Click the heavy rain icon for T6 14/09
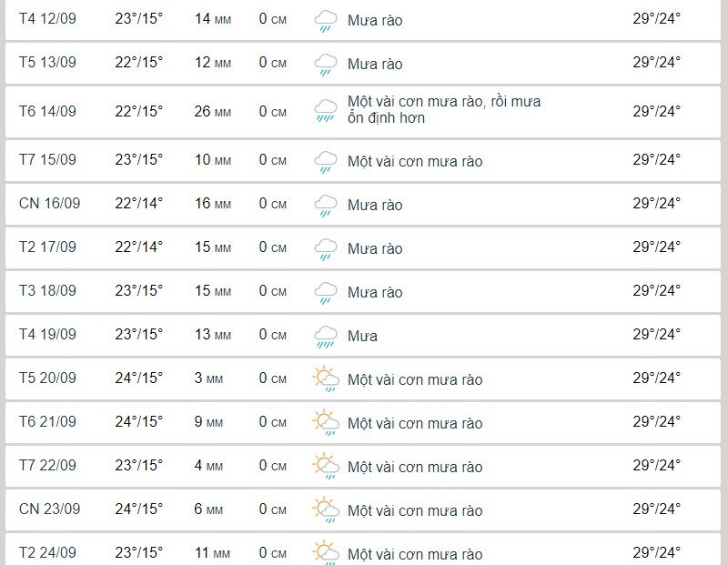 point(326,111)
